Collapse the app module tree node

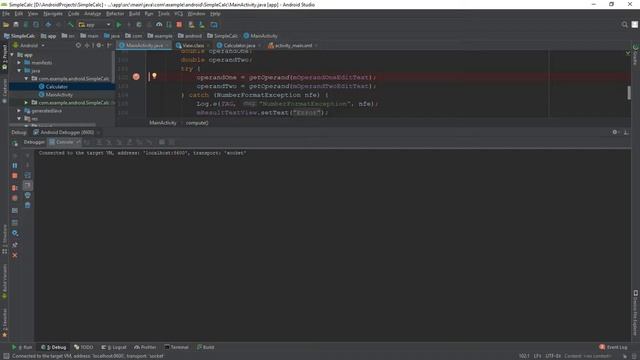point(12,55)
